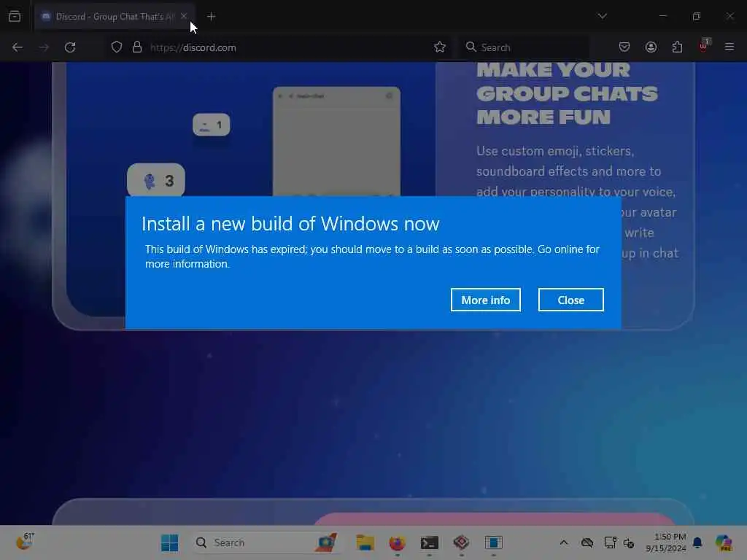Click the emoji reaction bubble showing 3
This screenshot has height=560, width=747.
pos(156,181)
